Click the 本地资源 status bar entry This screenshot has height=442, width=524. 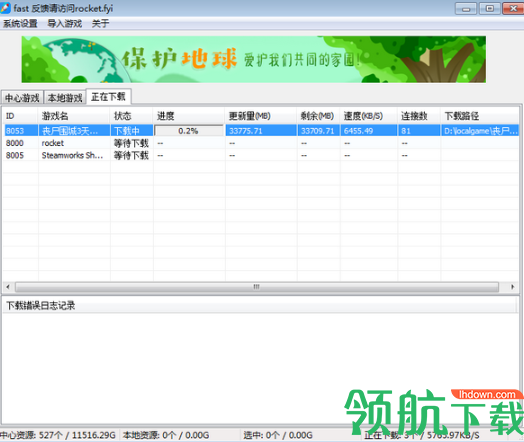click(166, 435)
